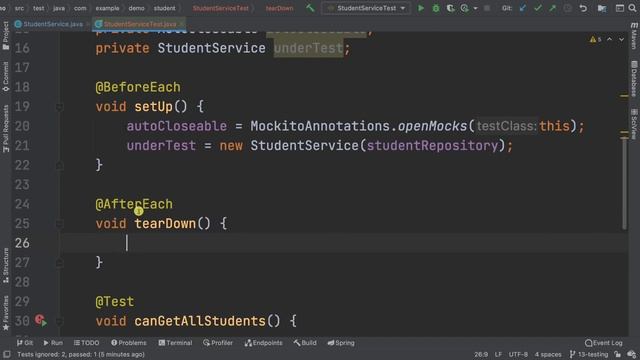Open Search Everywhere magnifier icon
This screenshot has width=640, height=360.
(632, 8)
